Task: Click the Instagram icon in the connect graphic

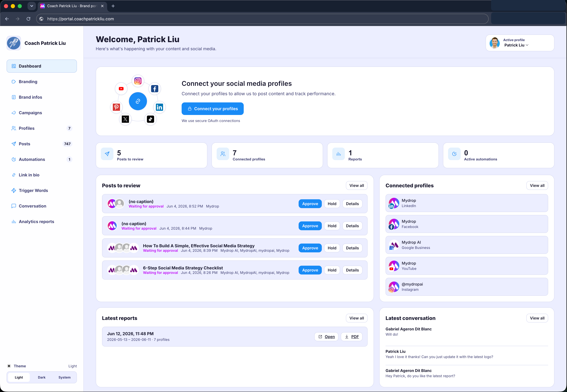Action: coord(138,81)
